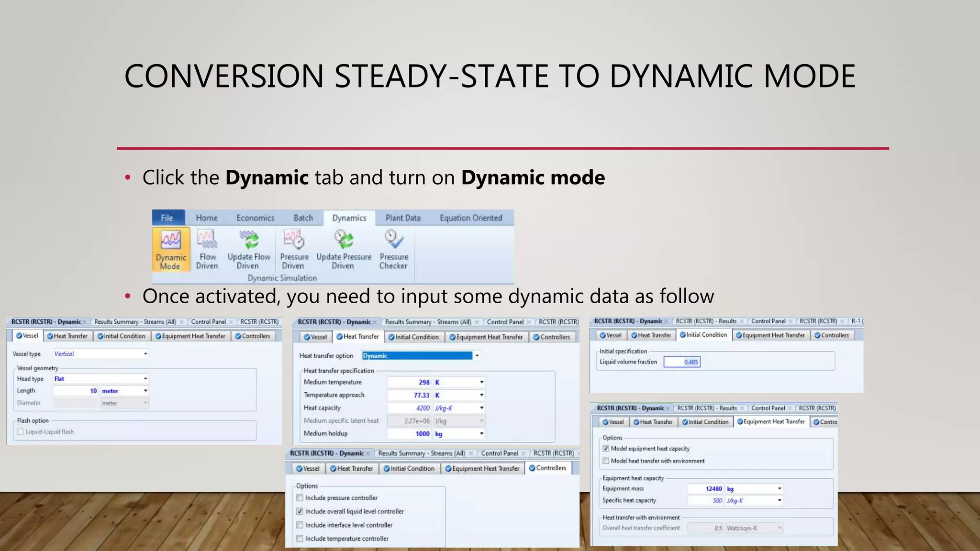Click the Liquid volume fraction field
980x551 pixels.
point(682,362)
